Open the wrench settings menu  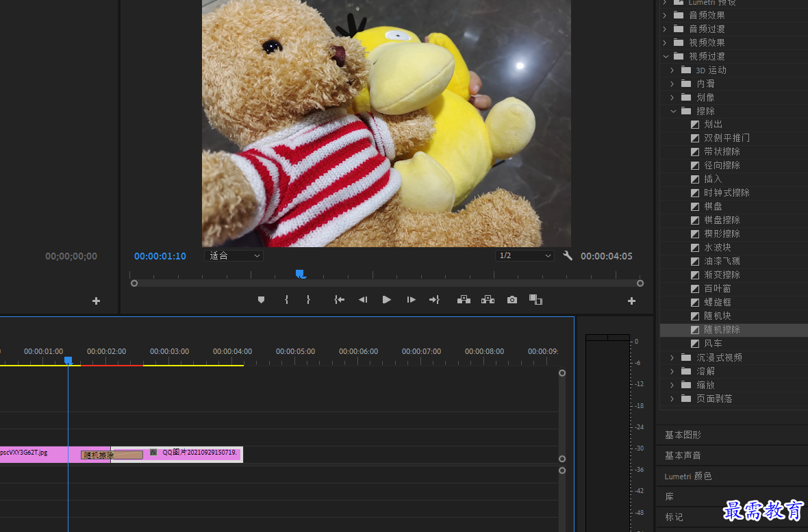tap(568, 255)
